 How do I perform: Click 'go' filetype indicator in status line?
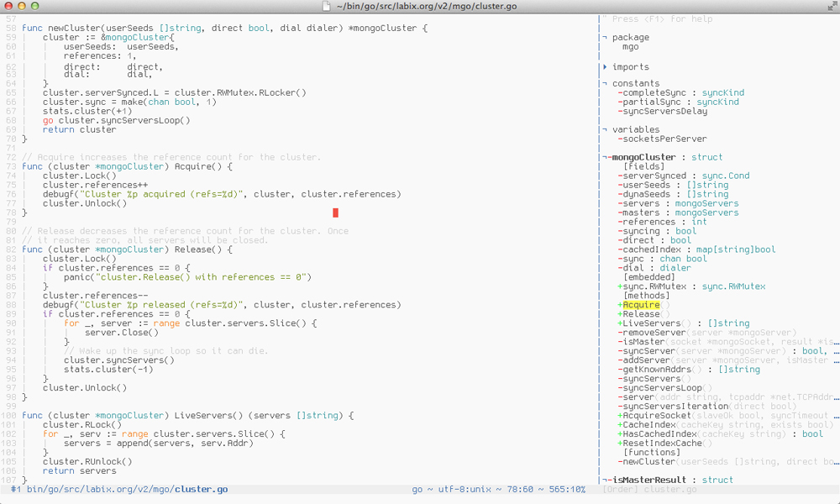[417, 489]
